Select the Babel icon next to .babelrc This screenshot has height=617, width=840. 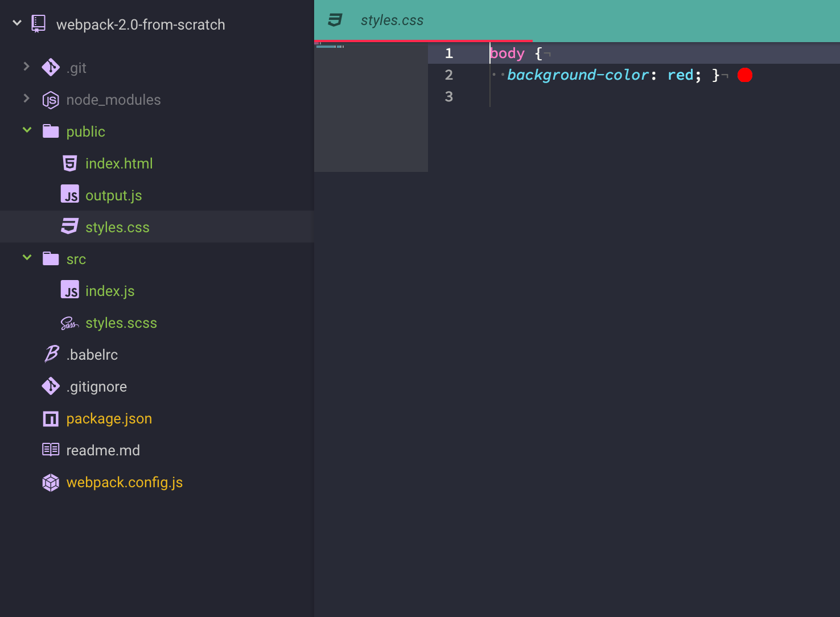pos(51,354)
